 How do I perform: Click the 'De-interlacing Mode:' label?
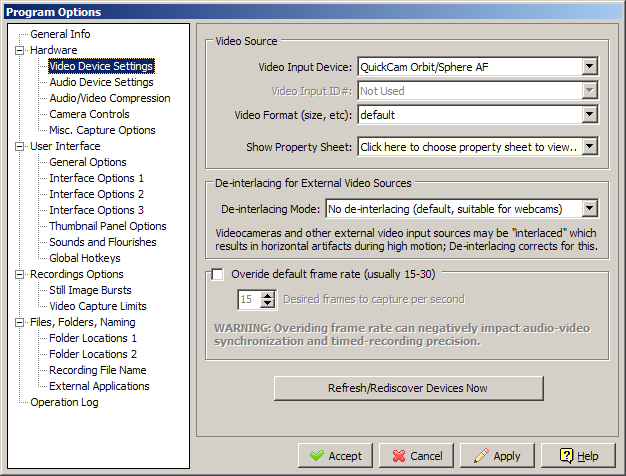pyautogui.click(x=271, y=209)
